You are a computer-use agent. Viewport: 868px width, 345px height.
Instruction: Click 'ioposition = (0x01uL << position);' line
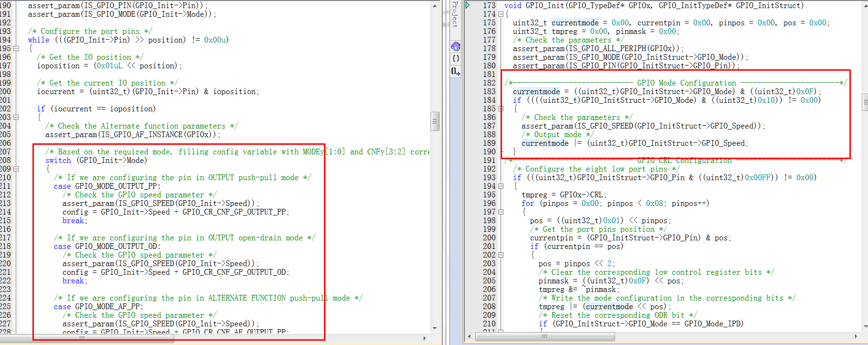109,66
